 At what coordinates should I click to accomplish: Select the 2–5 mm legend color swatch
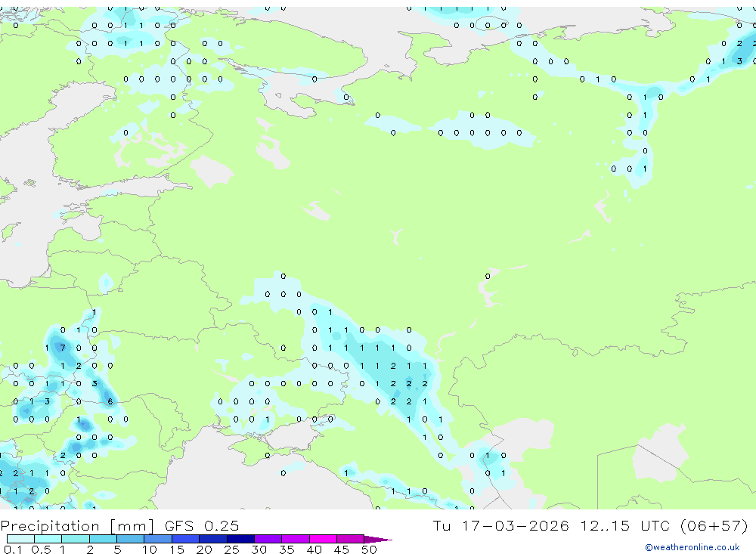[x=103, y=539]
